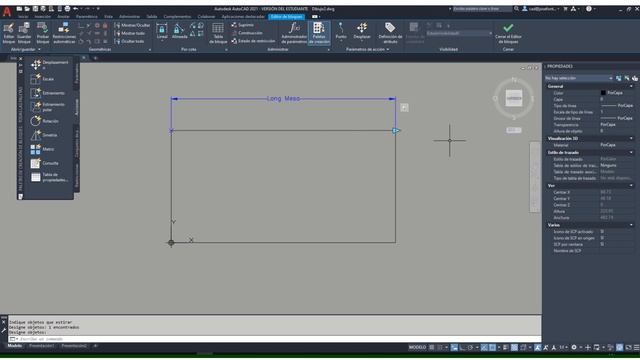Click the Long Mesa stretch grip arrow
The height and width of the screenshot is (360, 640).
[396, 131]
